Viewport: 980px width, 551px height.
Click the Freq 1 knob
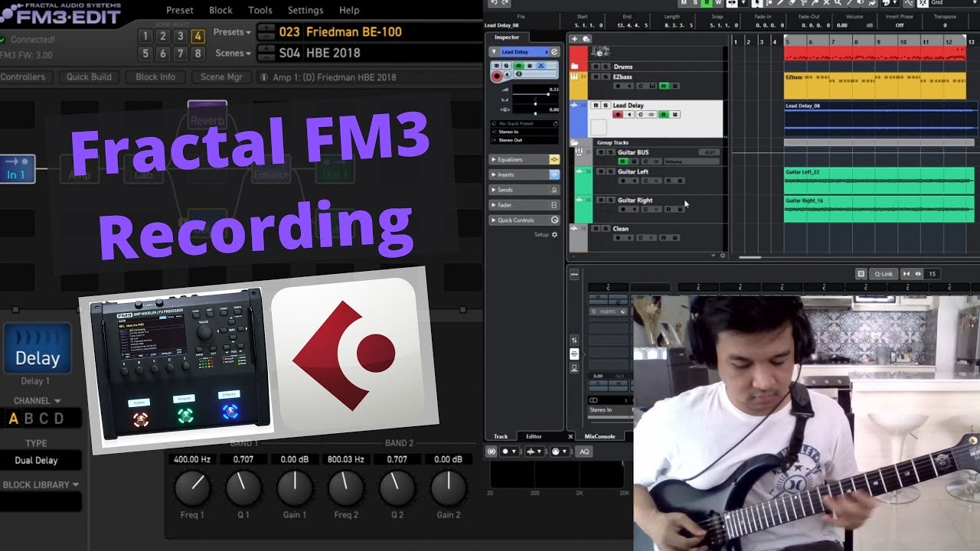(x=192, y=487)
